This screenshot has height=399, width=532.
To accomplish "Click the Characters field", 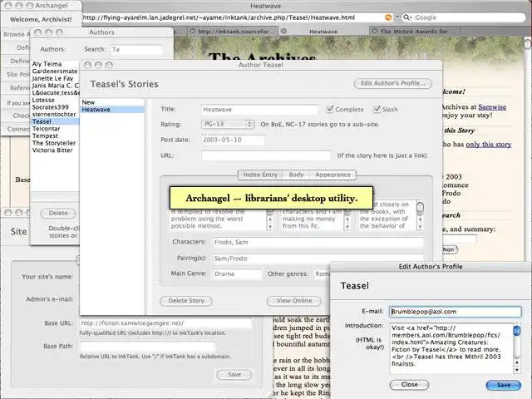I will pos(318,242).
